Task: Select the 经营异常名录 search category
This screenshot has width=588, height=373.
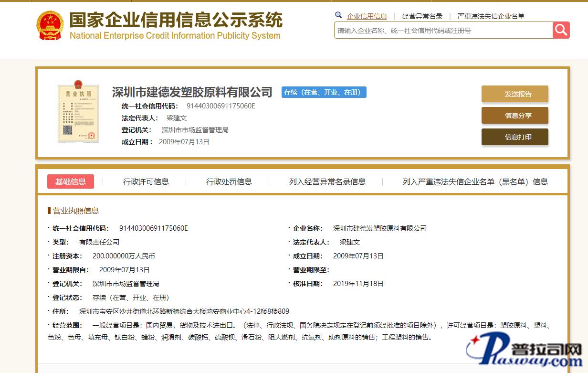Action: point(422,16)
